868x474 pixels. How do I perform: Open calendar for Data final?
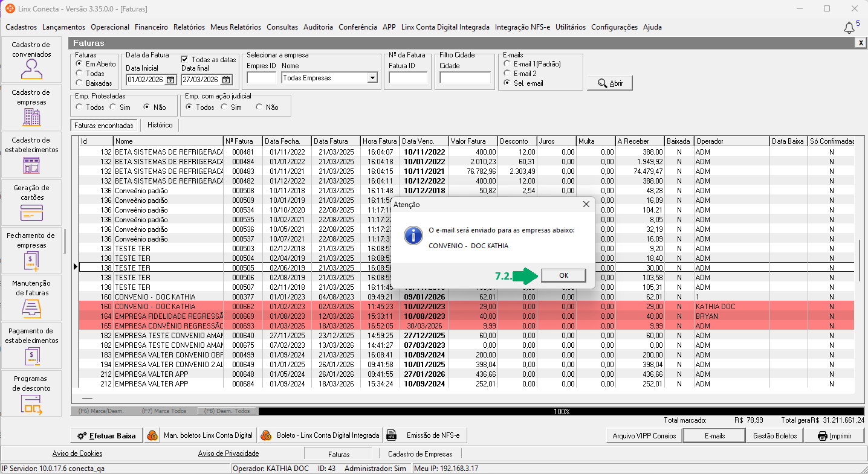pos(226,80)
